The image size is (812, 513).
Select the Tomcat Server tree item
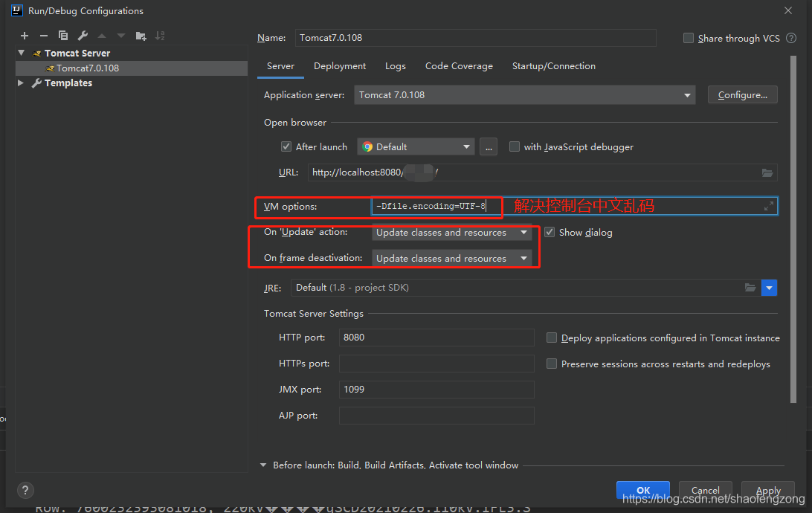tap(77, 53)
